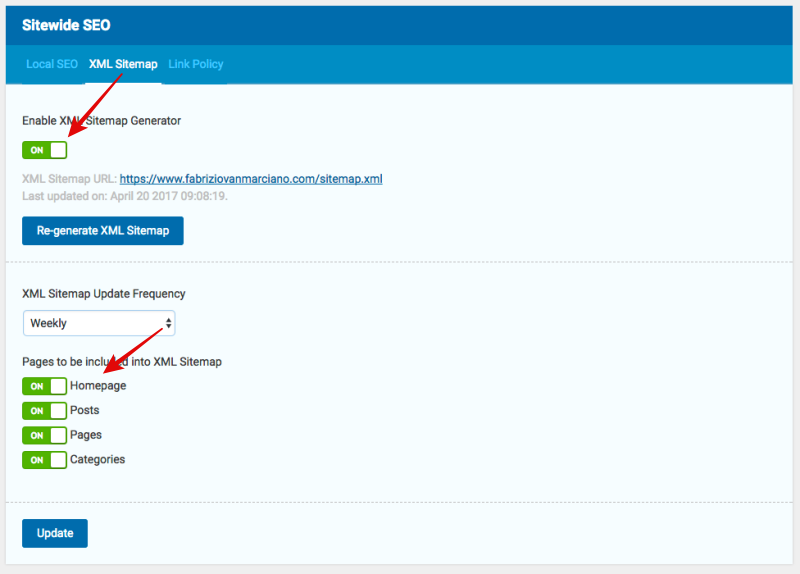
Task: Click Pages to be included label
Action: 122,362
